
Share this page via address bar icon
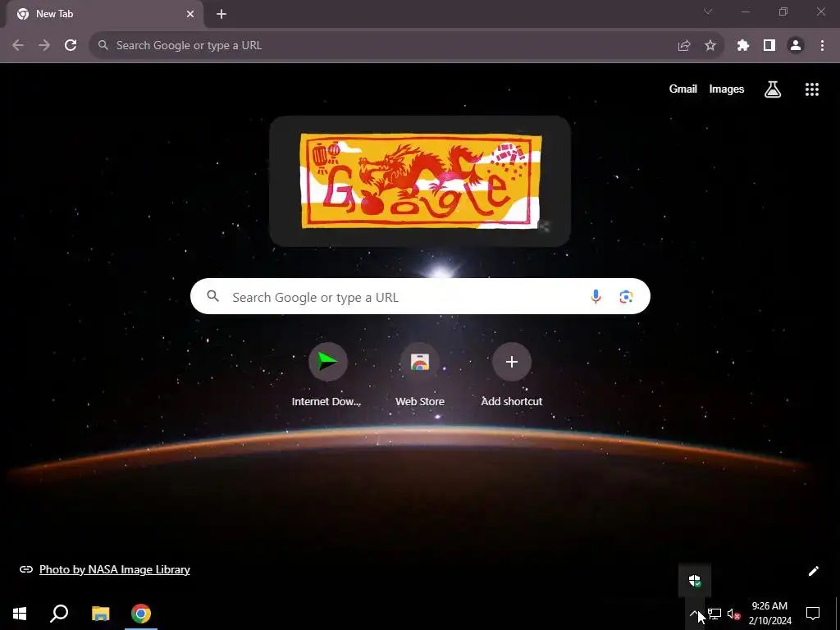684,46
